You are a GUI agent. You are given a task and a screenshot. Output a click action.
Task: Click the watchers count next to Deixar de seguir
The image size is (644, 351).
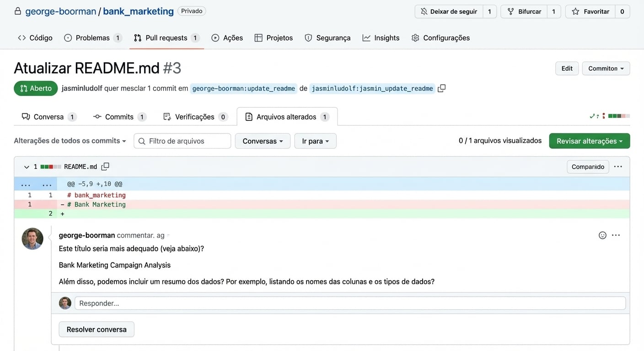tap(489, 11)
